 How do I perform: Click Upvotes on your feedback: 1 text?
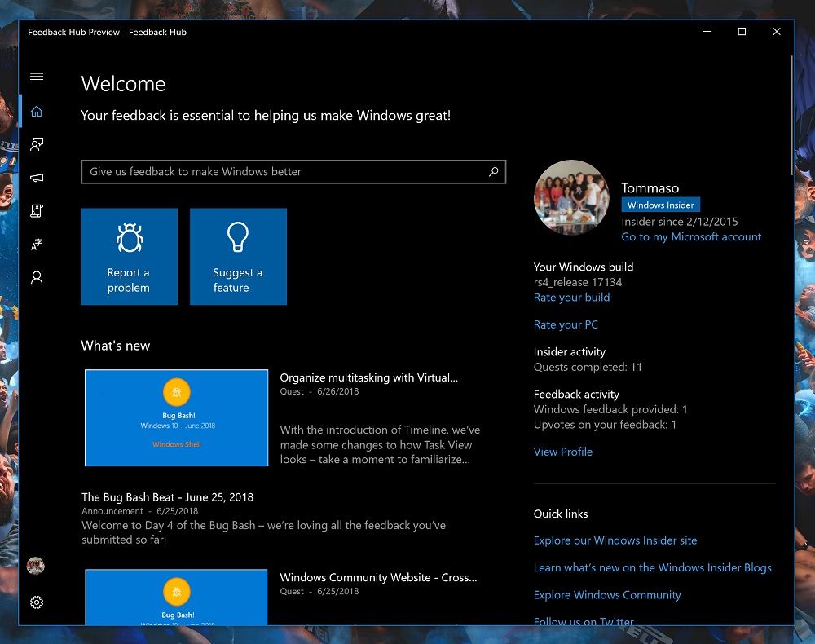click(x=605, y=425)
